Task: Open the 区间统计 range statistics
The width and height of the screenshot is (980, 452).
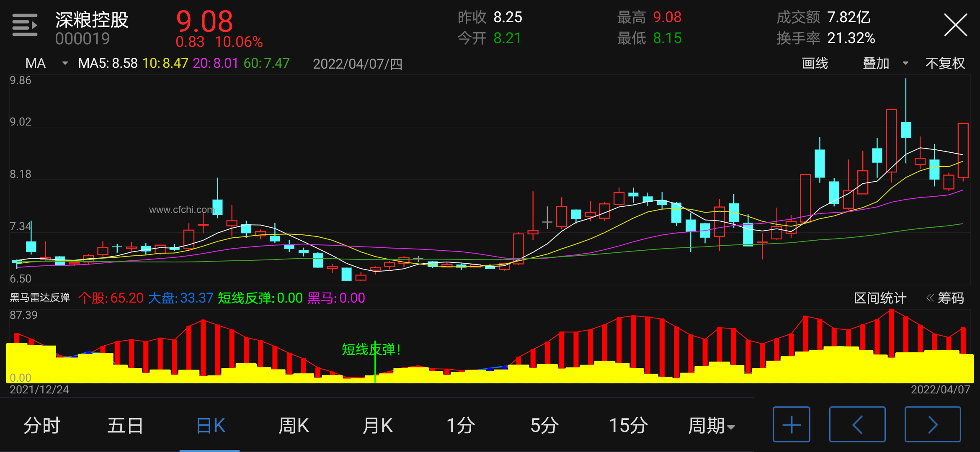Action: 880,298
